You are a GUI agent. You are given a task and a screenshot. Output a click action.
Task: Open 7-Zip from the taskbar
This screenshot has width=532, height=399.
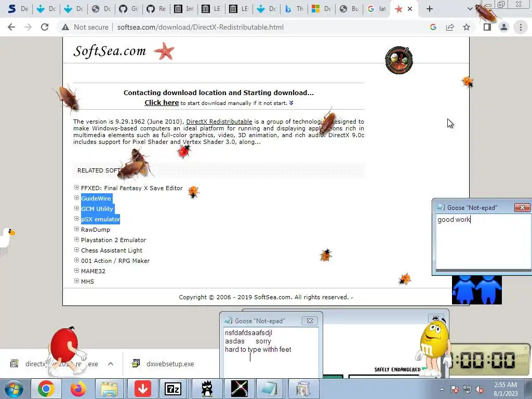coord(174,389)
